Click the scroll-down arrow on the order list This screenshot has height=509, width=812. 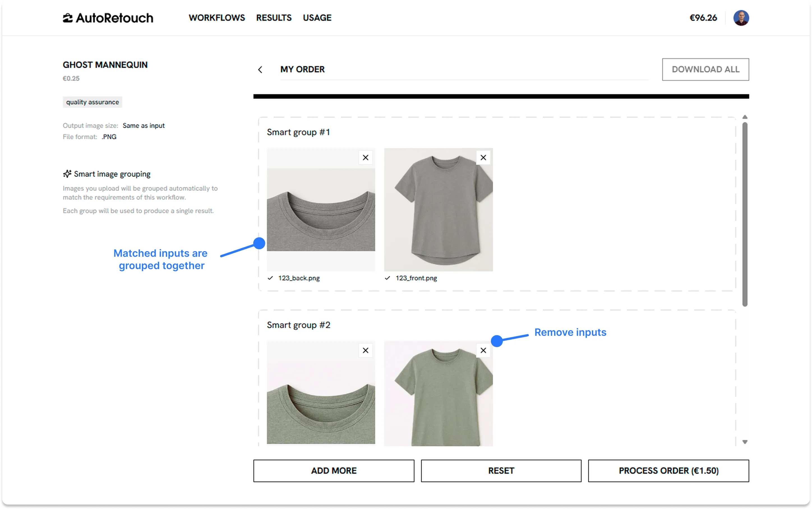[x=746, y=442]
